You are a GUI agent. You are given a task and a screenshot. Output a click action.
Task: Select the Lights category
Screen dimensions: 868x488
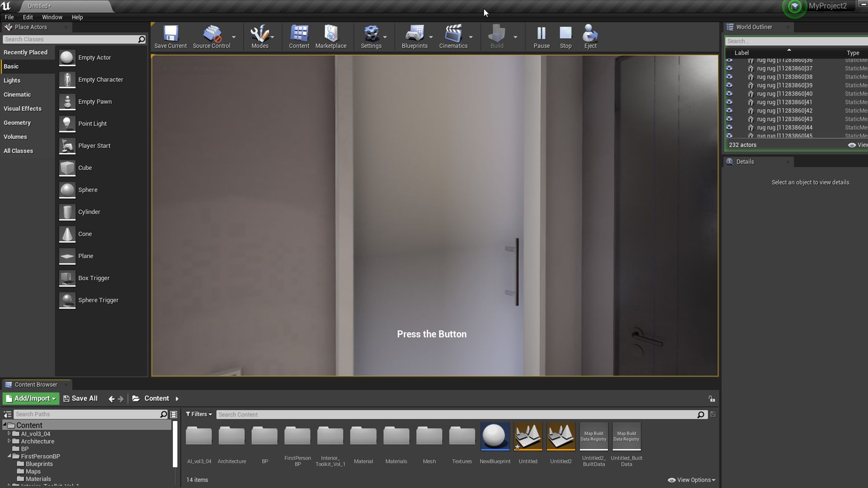12,80
